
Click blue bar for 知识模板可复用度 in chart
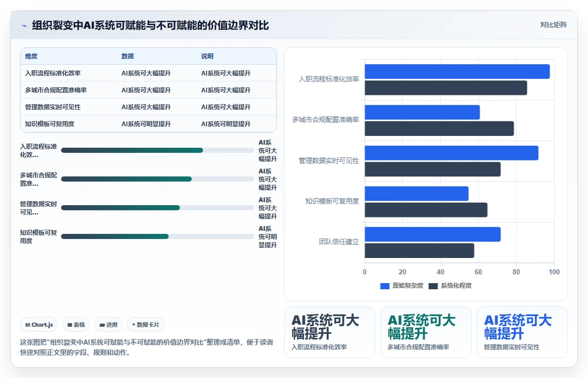417,193
